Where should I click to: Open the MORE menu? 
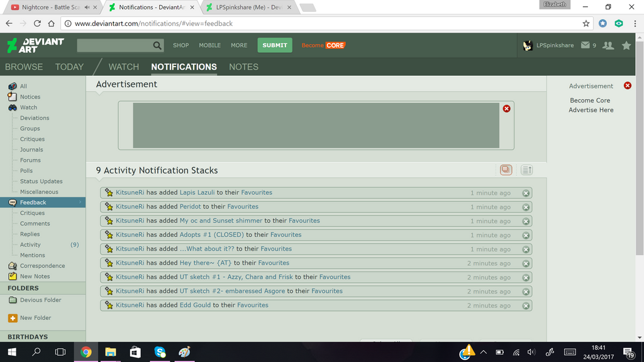point(239,45)
